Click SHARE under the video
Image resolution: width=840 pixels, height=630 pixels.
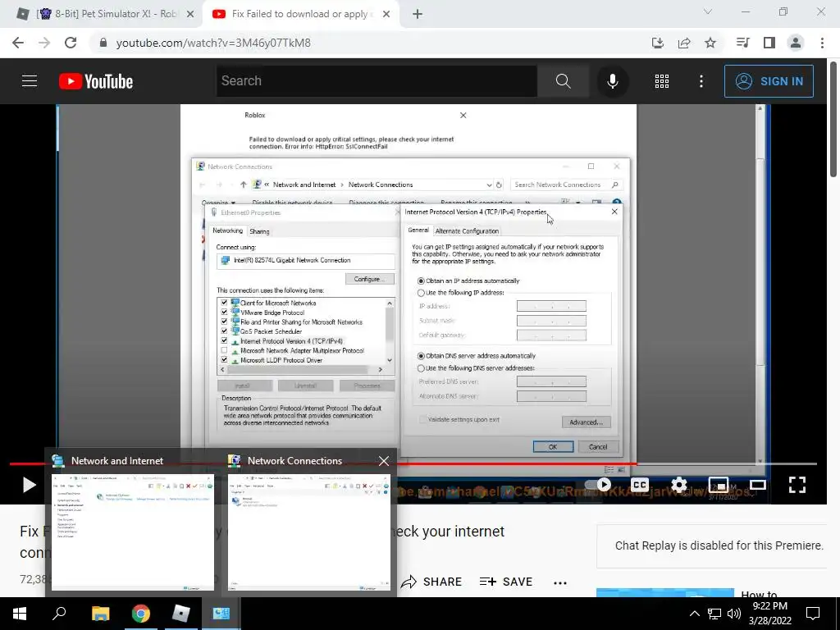tap(431, 582)
